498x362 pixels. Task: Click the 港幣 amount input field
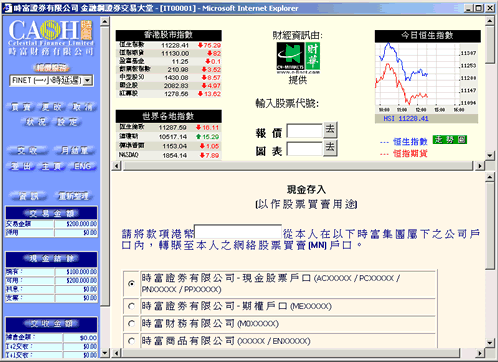point(238,232)
